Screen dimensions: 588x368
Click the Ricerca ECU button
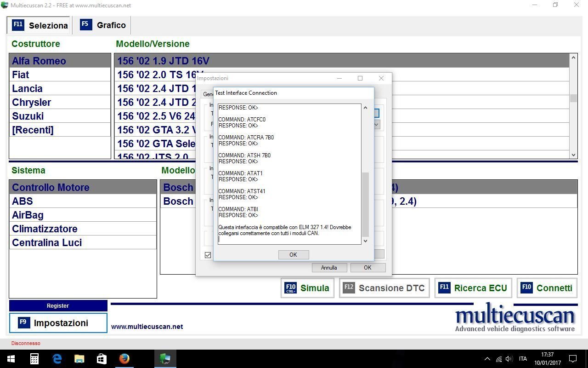click(x=474, y=288)
